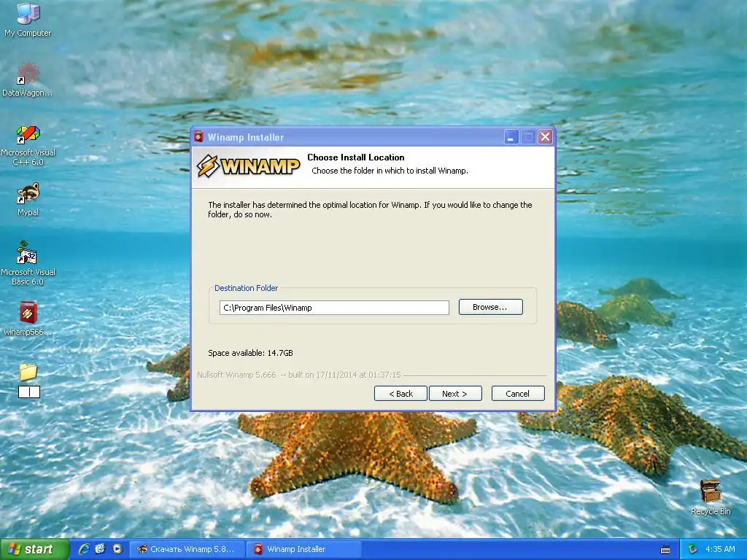Click the Winamp Installer title bar icon

tap(198, 137)
